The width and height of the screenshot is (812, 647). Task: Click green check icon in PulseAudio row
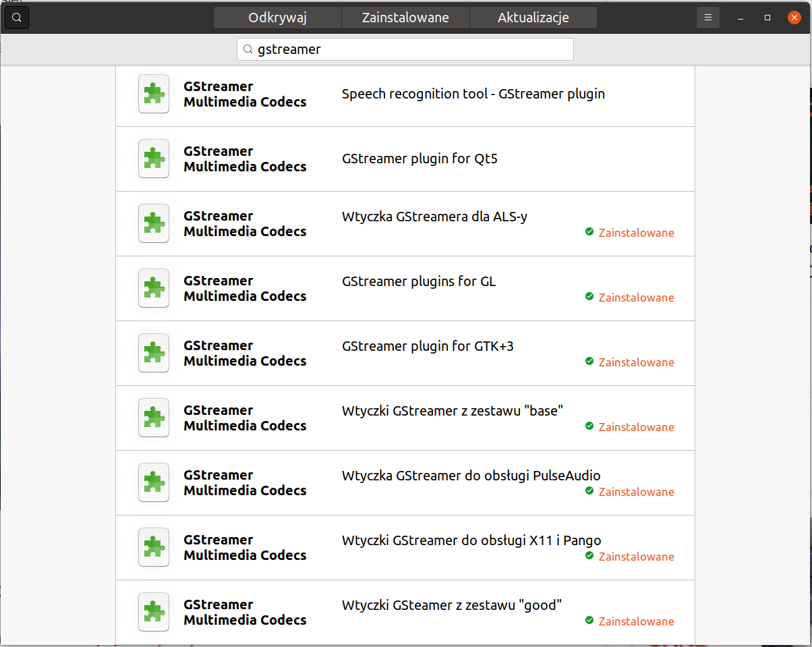pos(589,490)
